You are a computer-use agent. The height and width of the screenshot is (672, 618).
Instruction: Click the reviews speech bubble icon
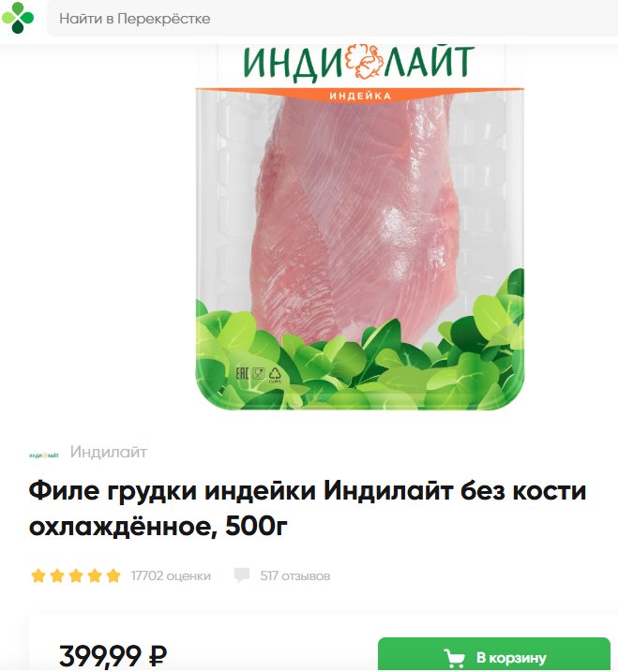242,575
